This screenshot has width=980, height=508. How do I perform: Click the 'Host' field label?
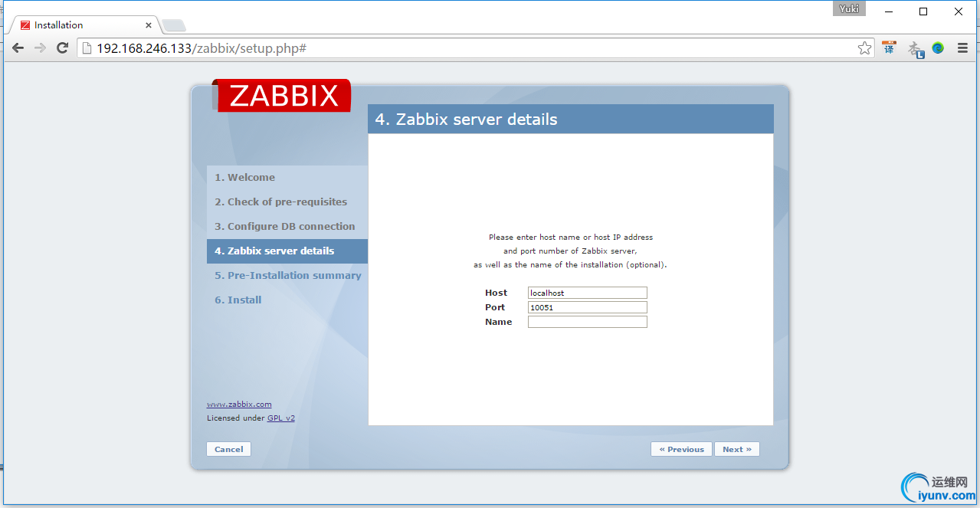496,293
